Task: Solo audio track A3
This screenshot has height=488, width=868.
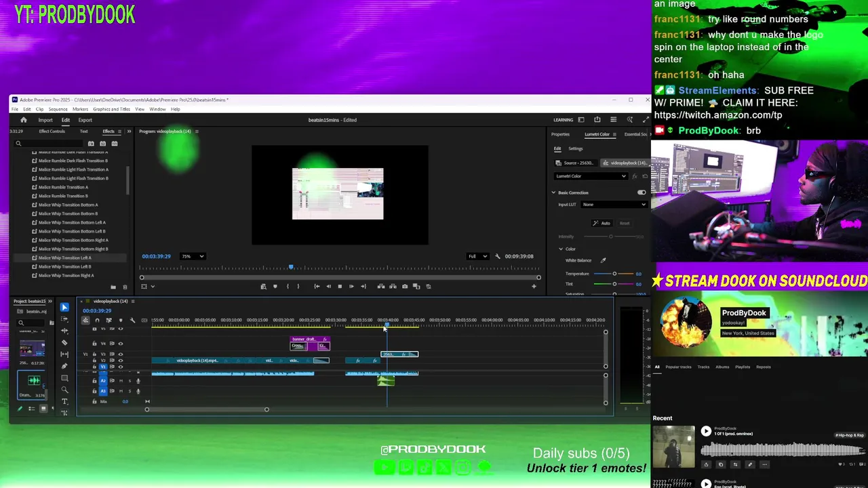Action: 130,391
